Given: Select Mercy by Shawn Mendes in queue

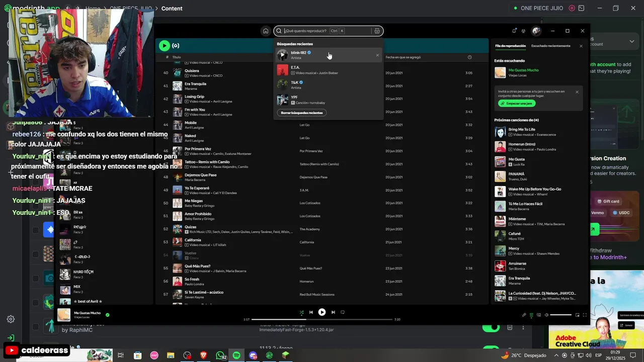Looking at the screenshot, I should pyautogui.click(x=538, y=251).
